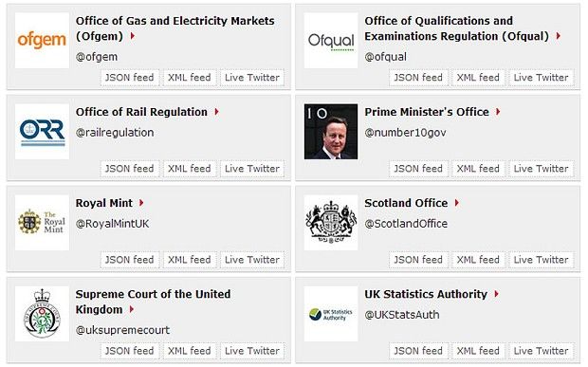Image resolution: width=588 pixels, height=367 pixels.
Task: Click the orange Ofgem logo
Action: pos(42,40)
